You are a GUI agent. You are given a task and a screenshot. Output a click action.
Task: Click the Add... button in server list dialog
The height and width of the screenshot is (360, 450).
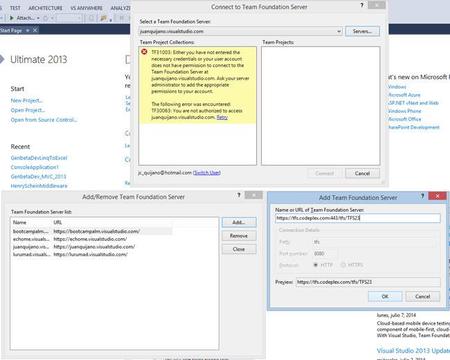[x=239, y=222]
